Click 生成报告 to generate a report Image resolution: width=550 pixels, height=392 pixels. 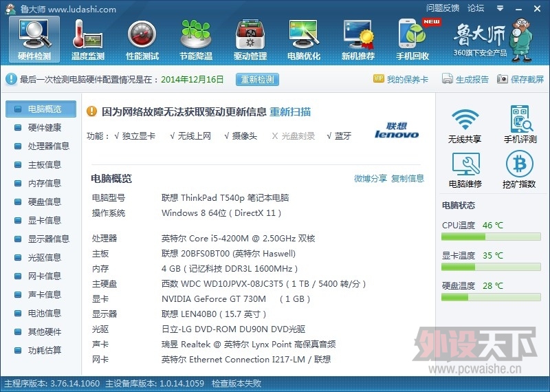(465, 79)
